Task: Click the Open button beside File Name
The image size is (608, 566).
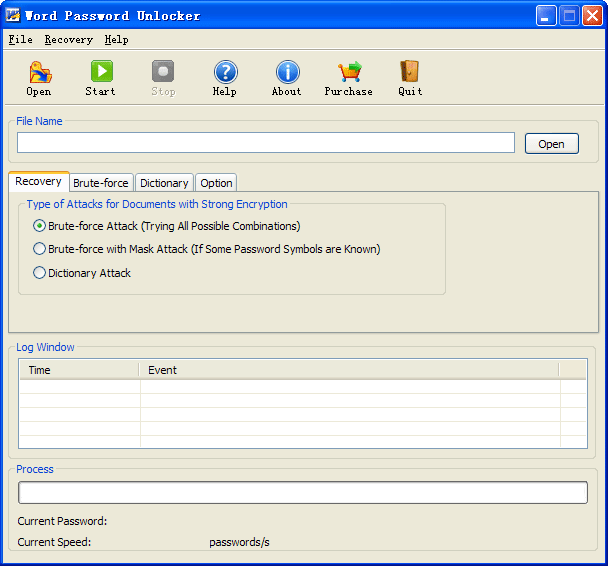Action: (x=551, y=144)
